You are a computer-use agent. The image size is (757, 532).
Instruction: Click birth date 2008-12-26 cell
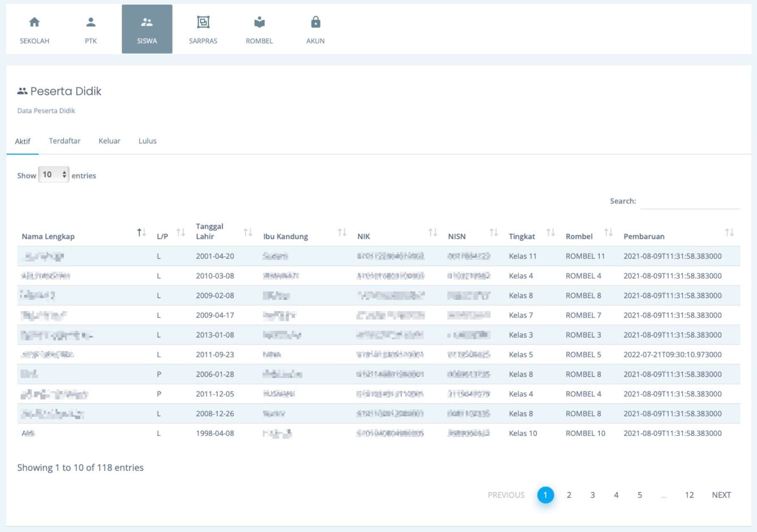(215, 413)
